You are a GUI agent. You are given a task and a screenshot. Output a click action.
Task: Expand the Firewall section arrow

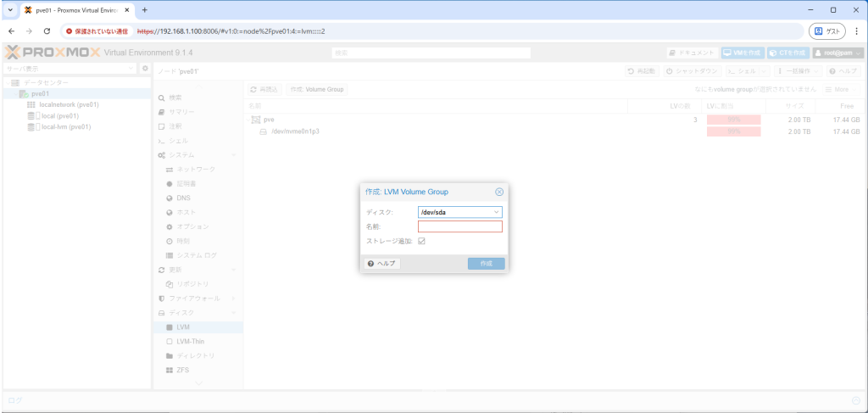[234, 299]
